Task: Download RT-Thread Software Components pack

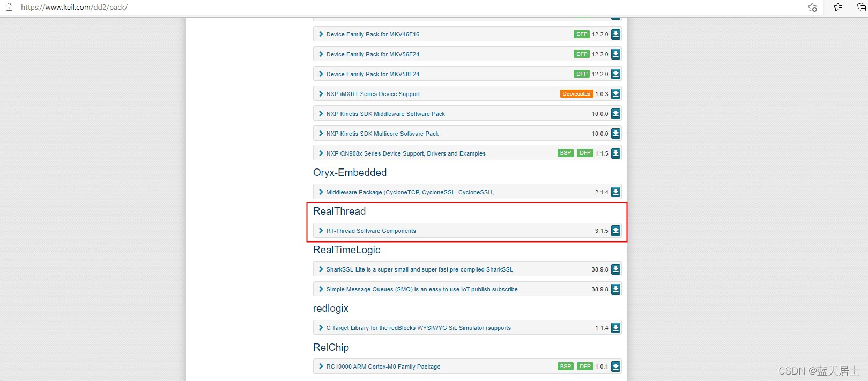Action: pos(615,231)
